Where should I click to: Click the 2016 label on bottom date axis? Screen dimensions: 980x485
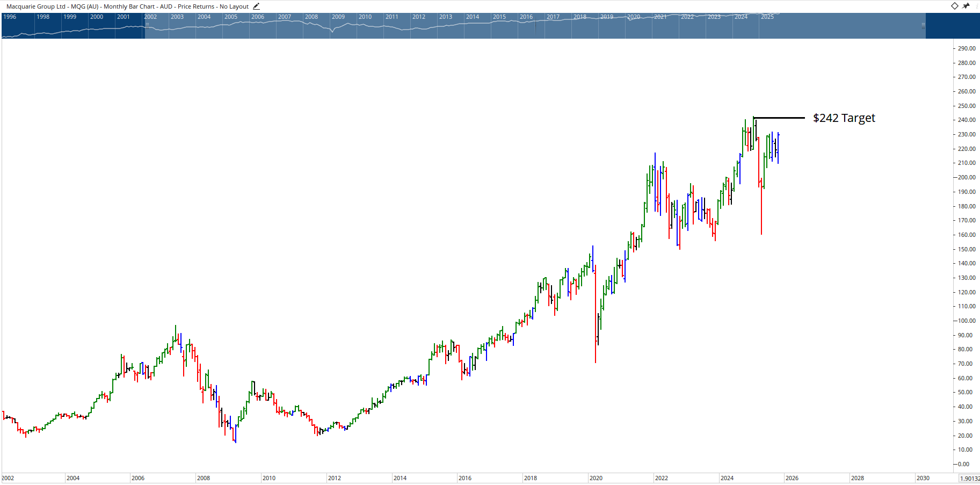[x=465, y=478]
